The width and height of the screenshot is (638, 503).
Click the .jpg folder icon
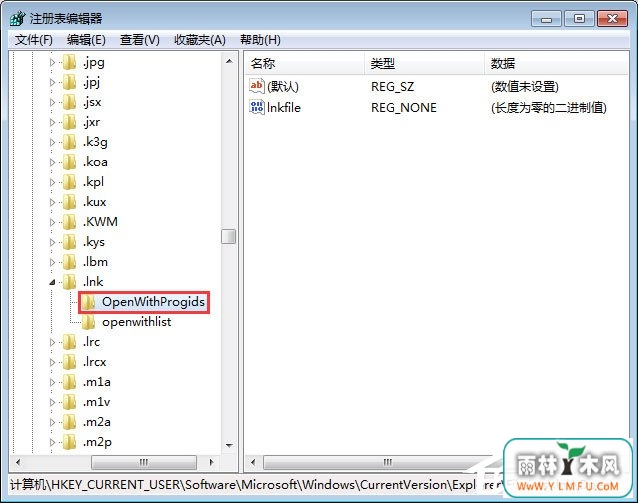pyautogui.click(x=69, y=62)
